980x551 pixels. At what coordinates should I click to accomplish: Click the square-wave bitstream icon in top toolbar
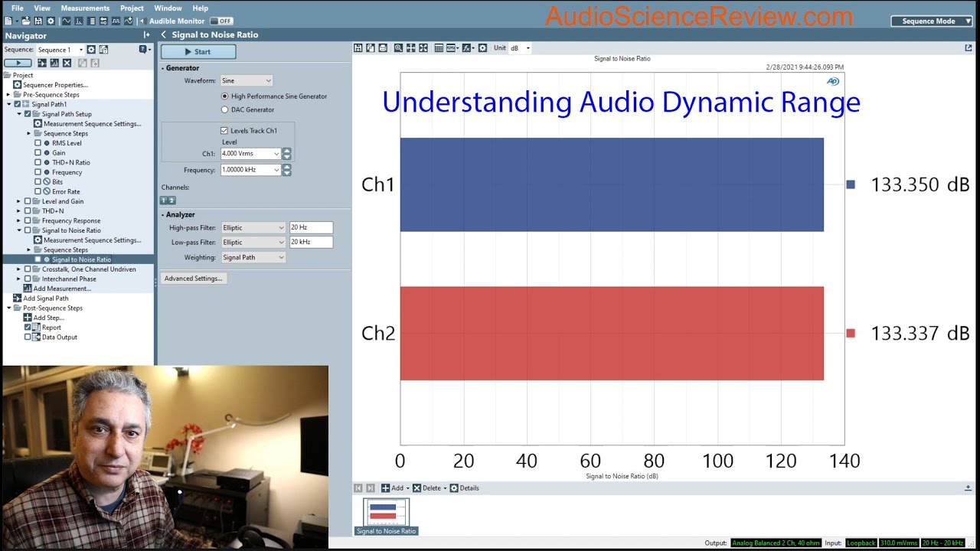click(116, 21)
